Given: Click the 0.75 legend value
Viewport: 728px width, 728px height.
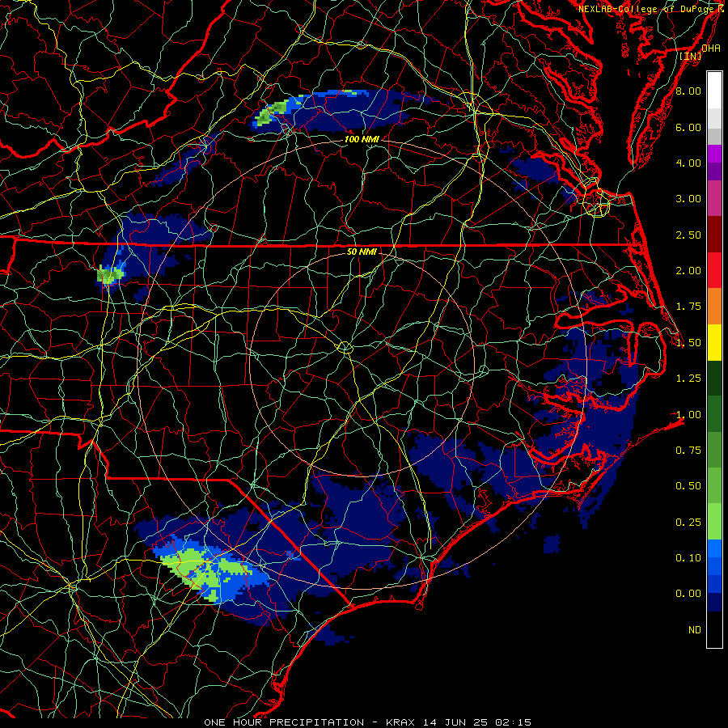Looking at the screenshot, I should pyautogui.click(x=688, y=450).
